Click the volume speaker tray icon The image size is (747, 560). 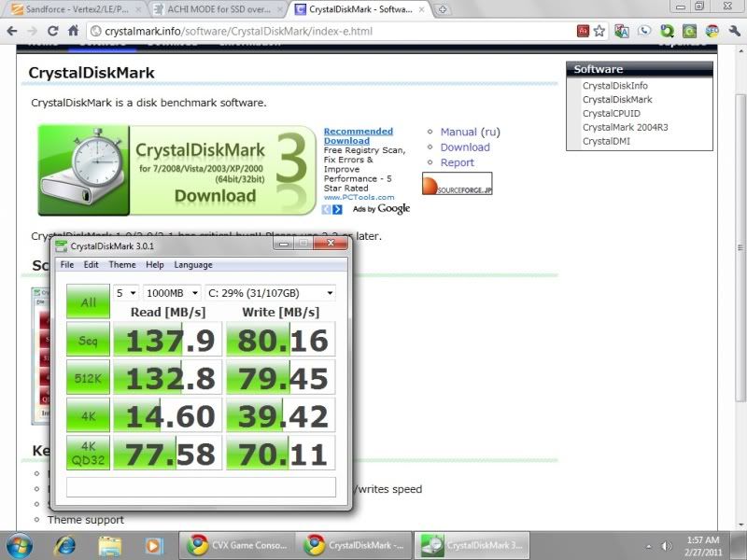point(667,546)
